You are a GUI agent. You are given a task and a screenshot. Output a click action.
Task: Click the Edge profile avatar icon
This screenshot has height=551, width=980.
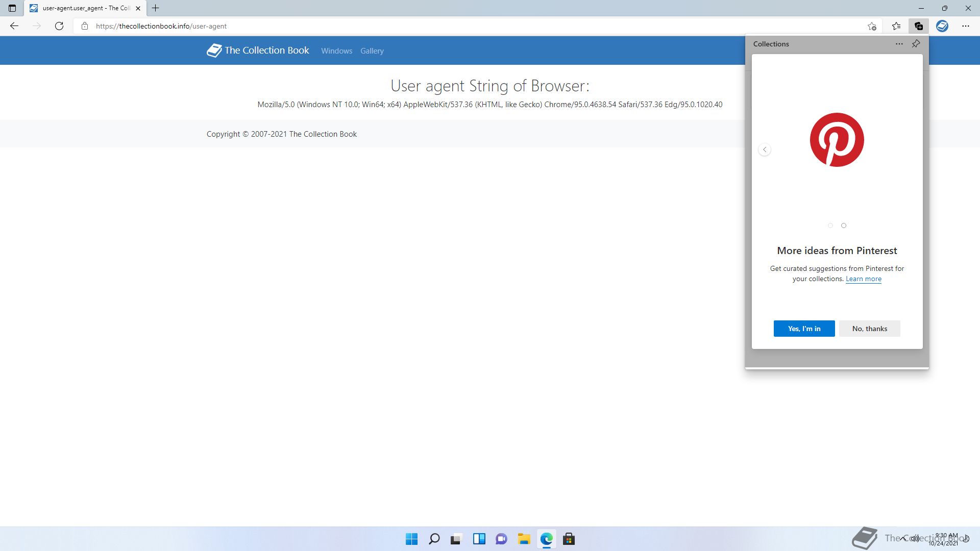(942, 26)
